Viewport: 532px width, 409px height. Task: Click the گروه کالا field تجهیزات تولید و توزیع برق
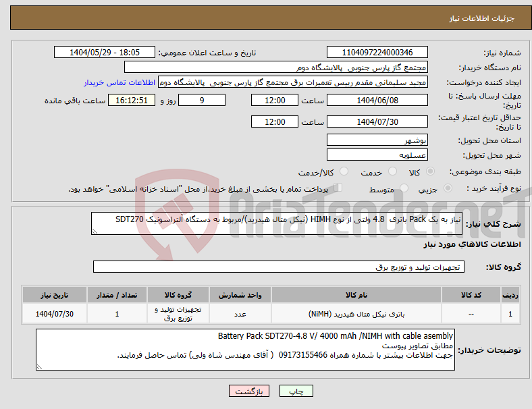click(279, 267)
